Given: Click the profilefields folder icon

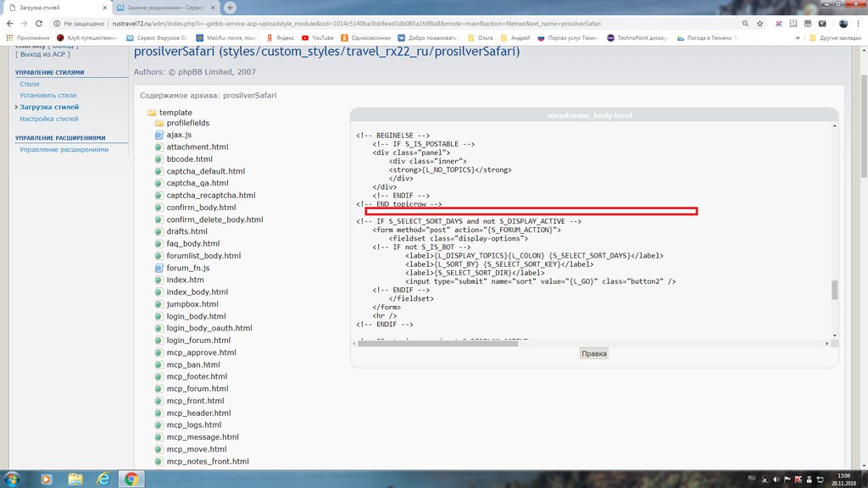Looking at the screenshot, I should pyautogui.click(x=159, y=124).
